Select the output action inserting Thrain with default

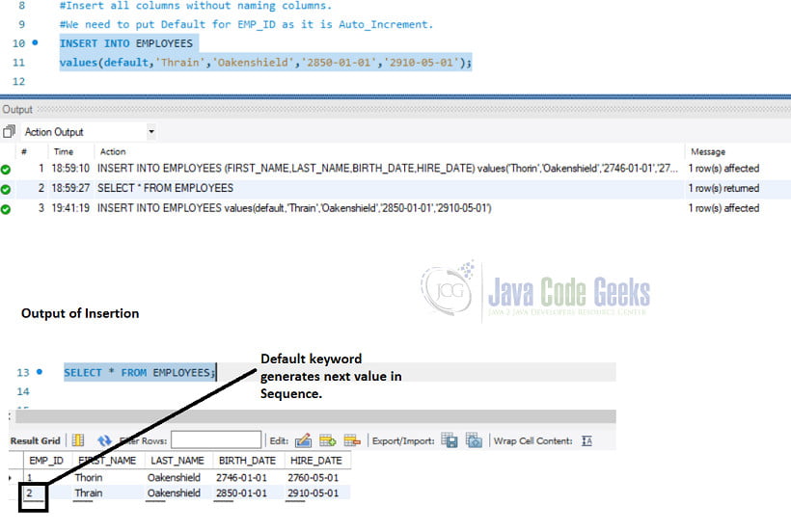click(x=294, y=208)
